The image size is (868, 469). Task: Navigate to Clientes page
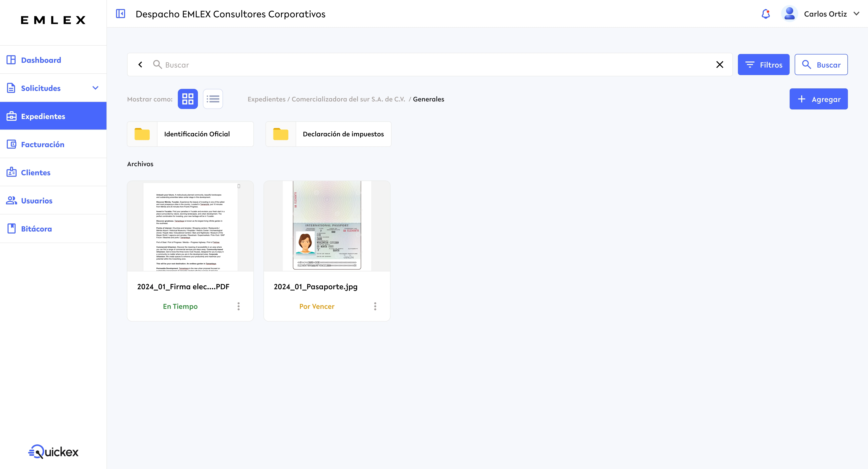[x=36, y=172]
